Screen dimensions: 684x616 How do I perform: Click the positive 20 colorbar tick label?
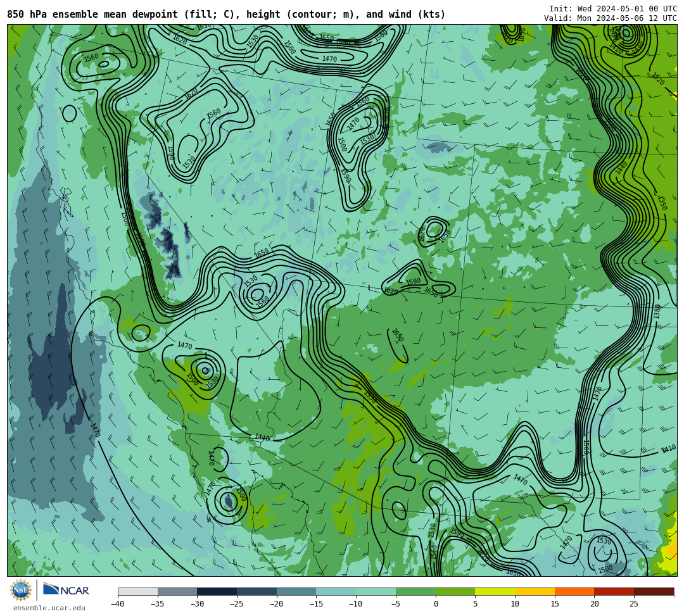click(x=595, y=604)
